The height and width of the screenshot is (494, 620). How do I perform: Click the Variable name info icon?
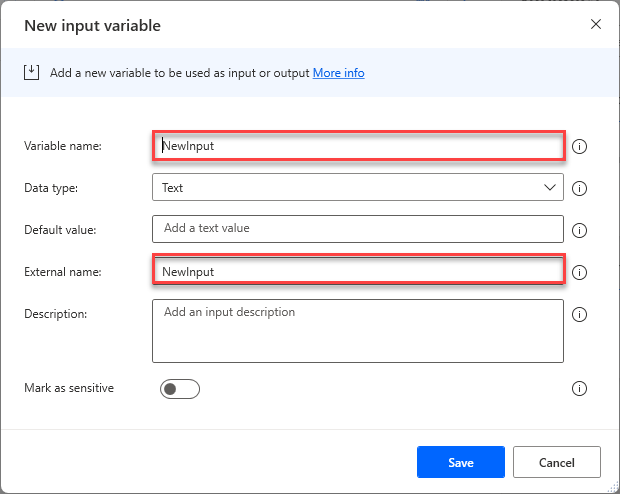[x=579, y=146]
